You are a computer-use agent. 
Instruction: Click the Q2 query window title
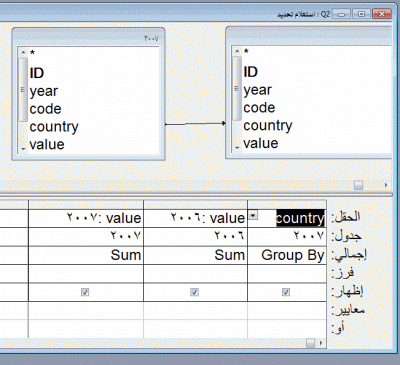[x=303, y=14]
